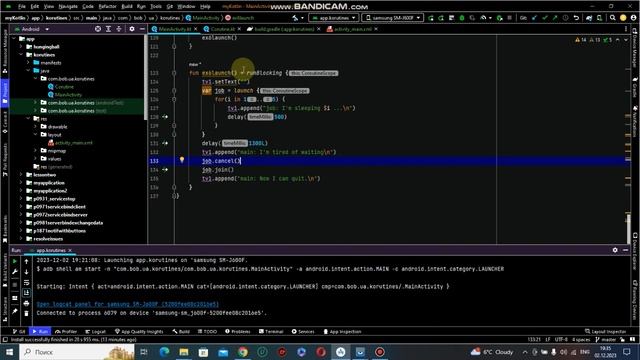Switch to the Corutine.kt editor tab
The height and width of the screenshot is (360, 640).
(x=222, y=29)
